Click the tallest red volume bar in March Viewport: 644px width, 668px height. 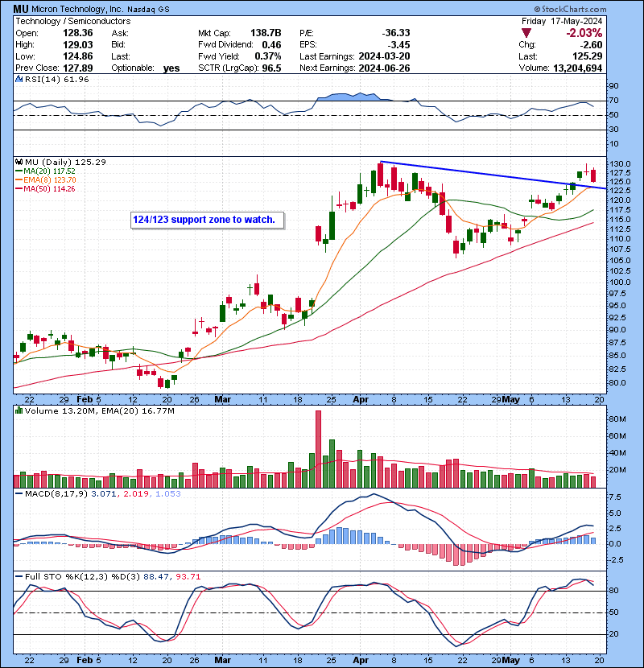[x=318, y=448]
